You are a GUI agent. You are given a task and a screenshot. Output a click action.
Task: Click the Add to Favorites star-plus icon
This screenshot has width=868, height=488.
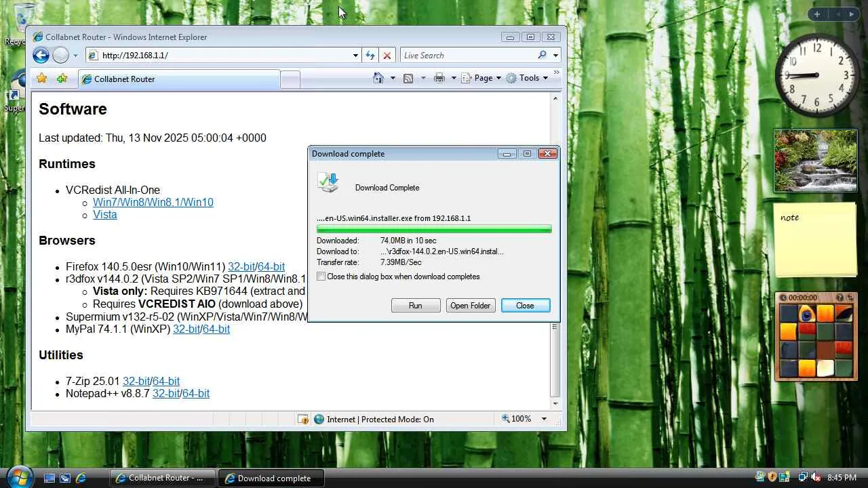[62, 79]
